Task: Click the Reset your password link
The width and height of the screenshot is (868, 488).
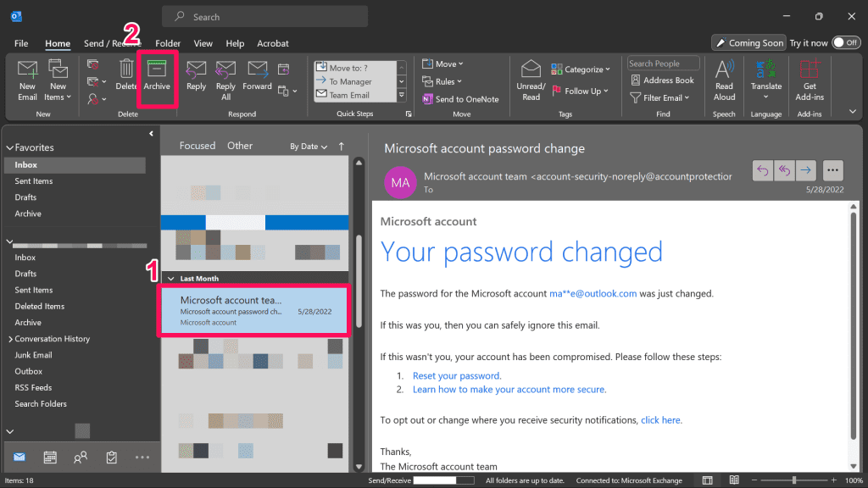Action: click(x=457, y=375)
